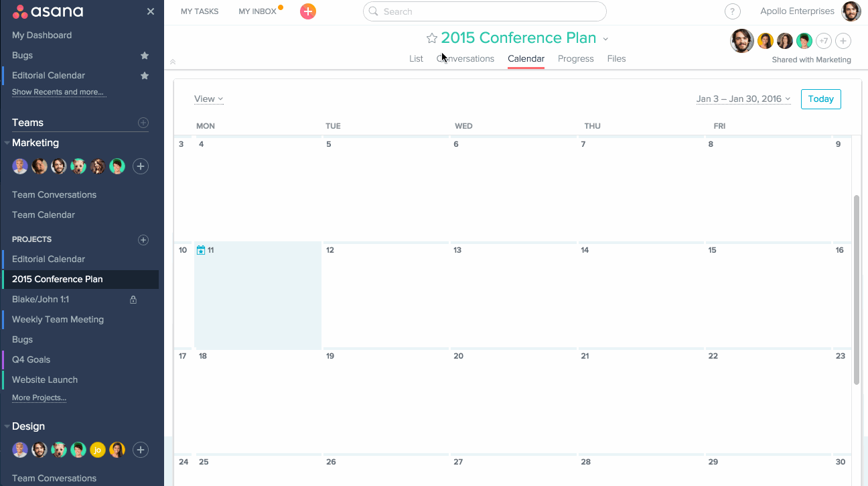The height and width of the screenshot is (486, 868).
Task: Unstar Bugs in the sidebar favorites
Action: (x=144, y=56)
